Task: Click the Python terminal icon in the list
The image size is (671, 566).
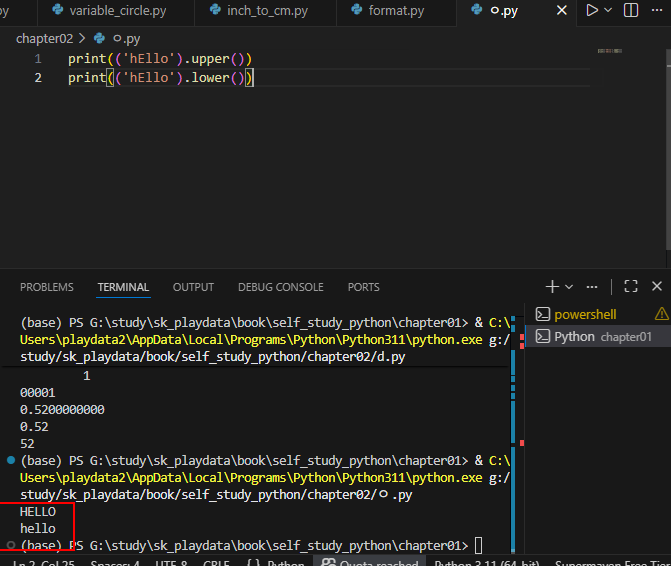Action: pyautogui.click(x=543, y=337)
